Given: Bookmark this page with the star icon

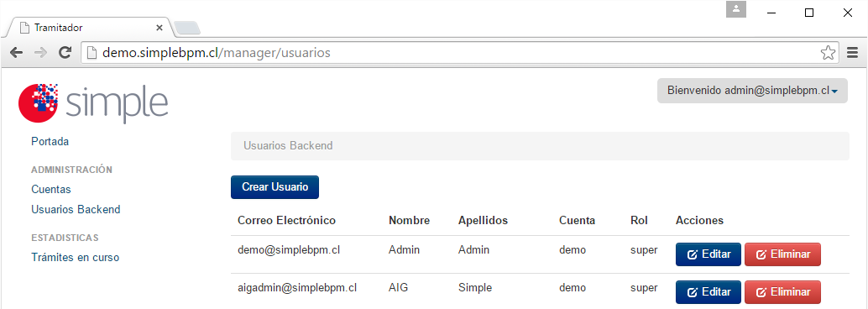Looking at the screenshot, I should pos(828,53).
